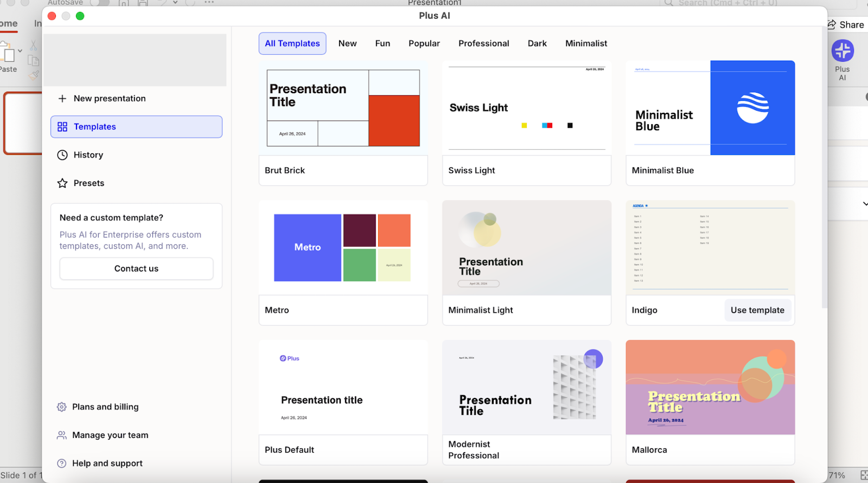Click the 71% zoom level in PowerPoint

[837, 475]
